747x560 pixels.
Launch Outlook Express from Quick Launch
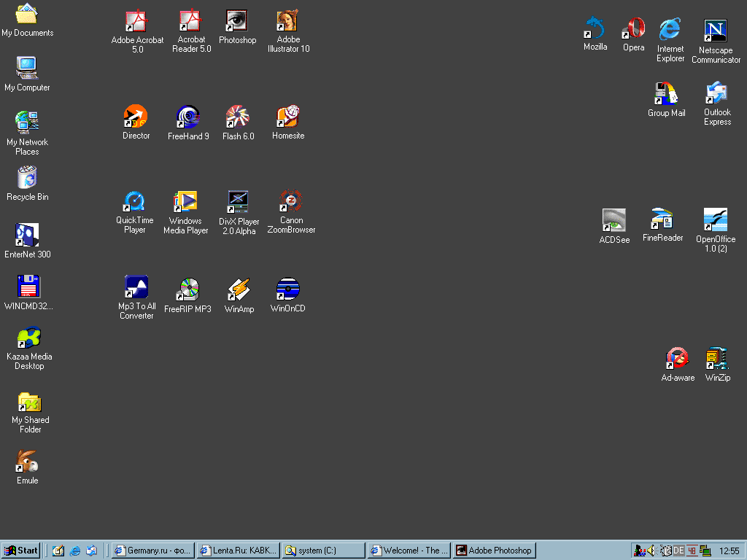coord(91,551)
